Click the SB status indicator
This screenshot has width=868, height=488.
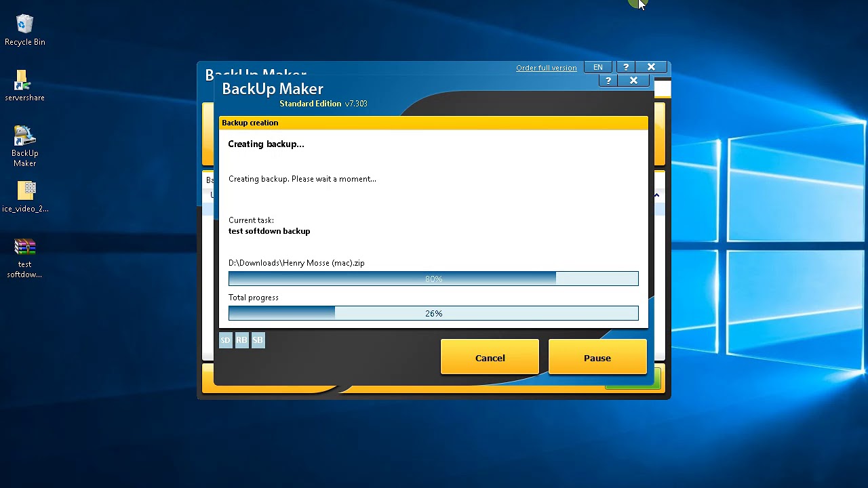click(258, 340)
